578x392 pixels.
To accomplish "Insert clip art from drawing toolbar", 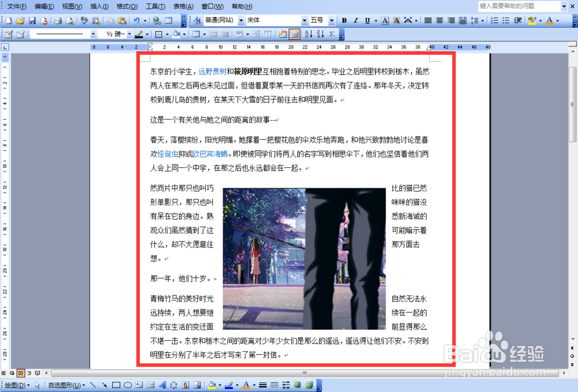I will (x=186, y=386).
